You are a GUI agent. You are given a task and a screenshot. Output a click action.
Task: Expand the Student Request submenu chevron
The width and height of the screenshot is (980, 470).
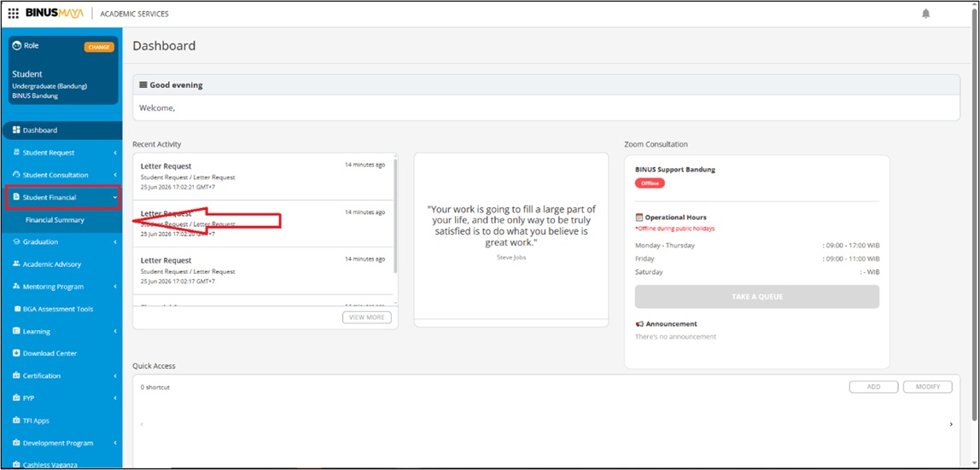click(x=115, y=153)
